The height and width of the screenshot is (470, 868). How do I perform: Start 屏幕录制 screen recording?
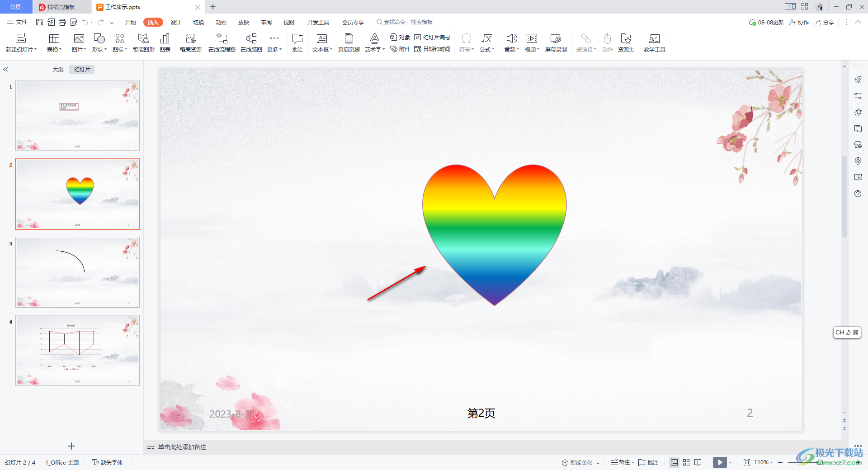point(556,43)
